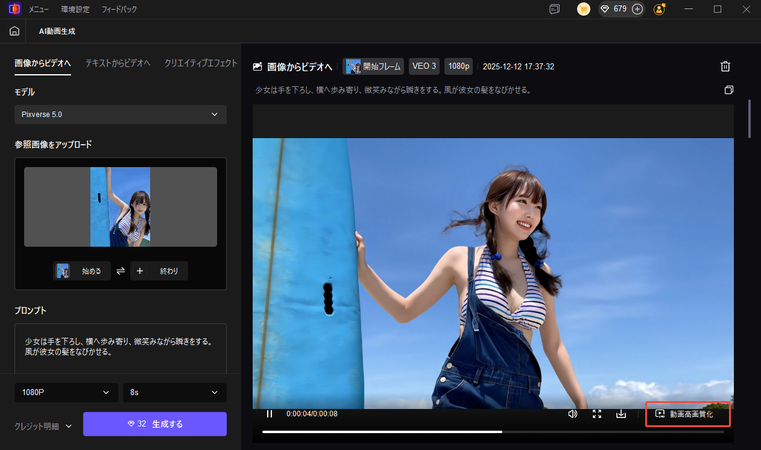Open フィードバック menu
Viewport: 761px width, 450px height.
coord(119,9)
